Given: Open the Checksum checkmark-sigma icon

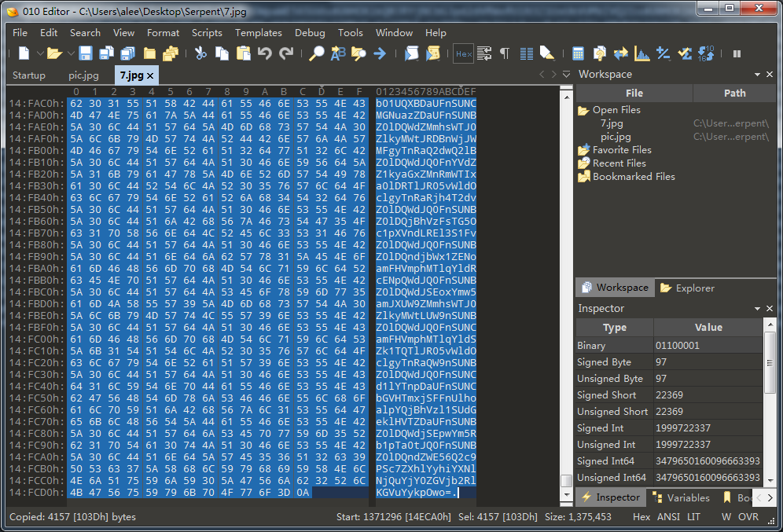Looking at the screenshot, I should point(685,53).
